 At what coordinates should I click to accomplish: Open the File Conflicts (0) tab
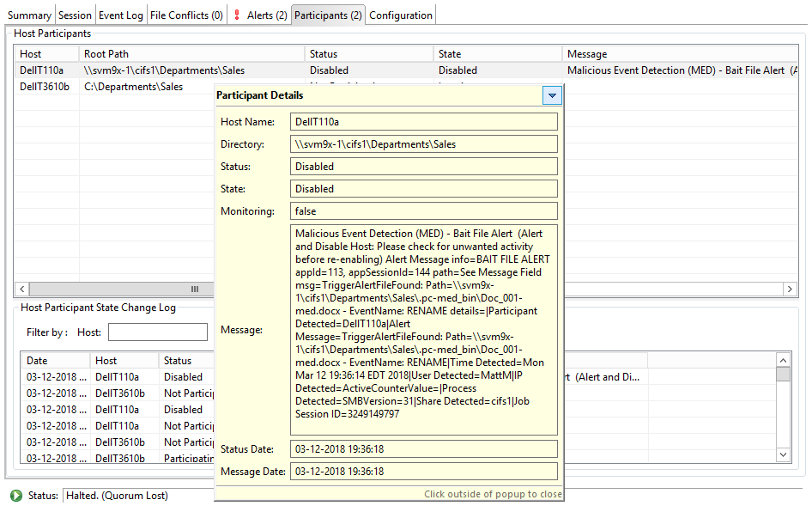coord(186,15)
